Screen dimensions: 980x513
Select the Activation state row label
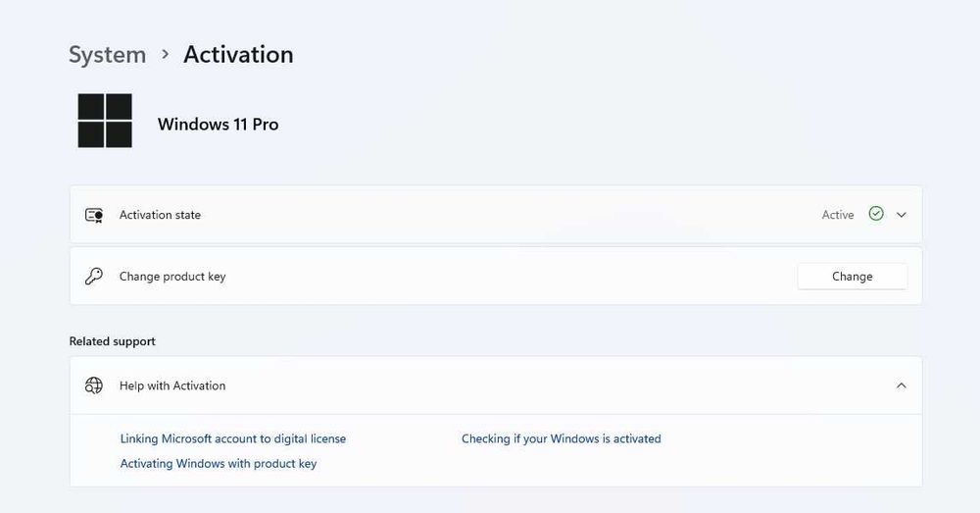pos(160,215)
